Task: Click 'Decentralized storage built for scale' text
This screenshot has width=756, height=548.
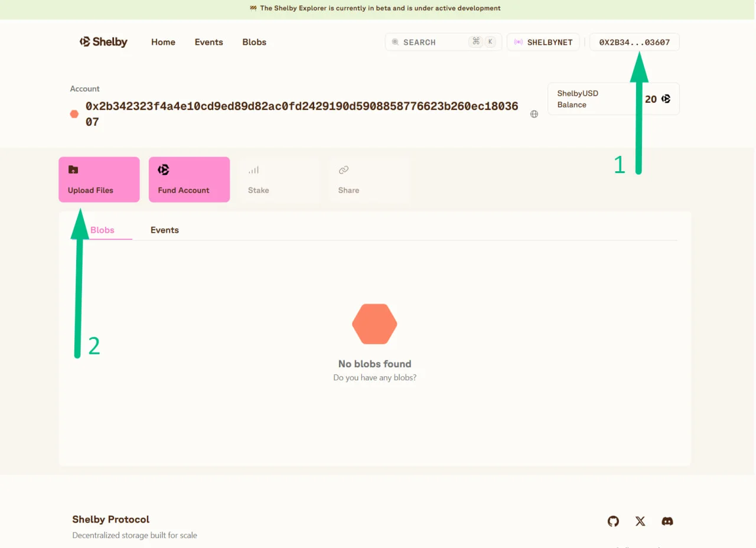Action: pyautogui.click(x=135, y=535)
